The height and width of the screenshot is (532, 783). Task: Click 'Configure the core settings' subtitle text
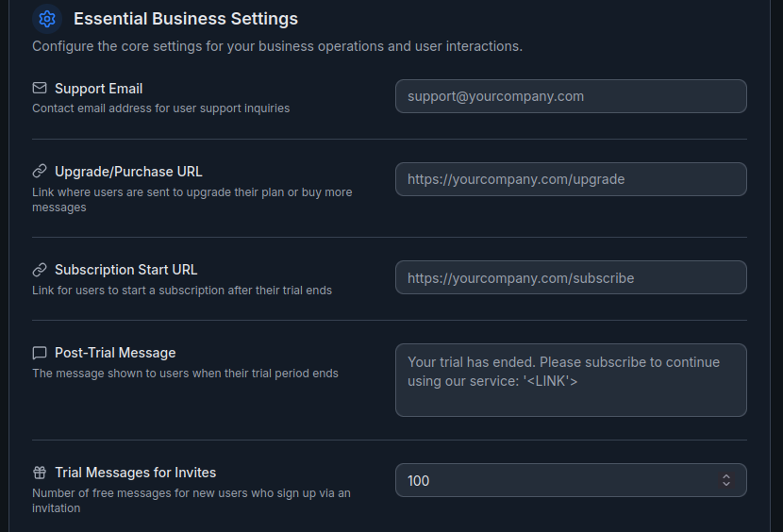coord(277,46)
